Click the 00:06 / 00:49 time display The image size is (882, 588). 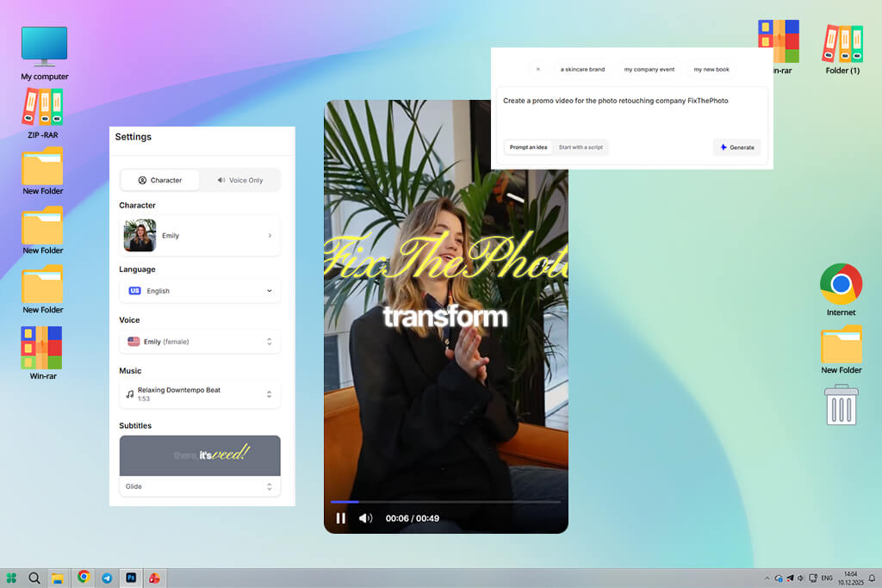click(413, 518)
